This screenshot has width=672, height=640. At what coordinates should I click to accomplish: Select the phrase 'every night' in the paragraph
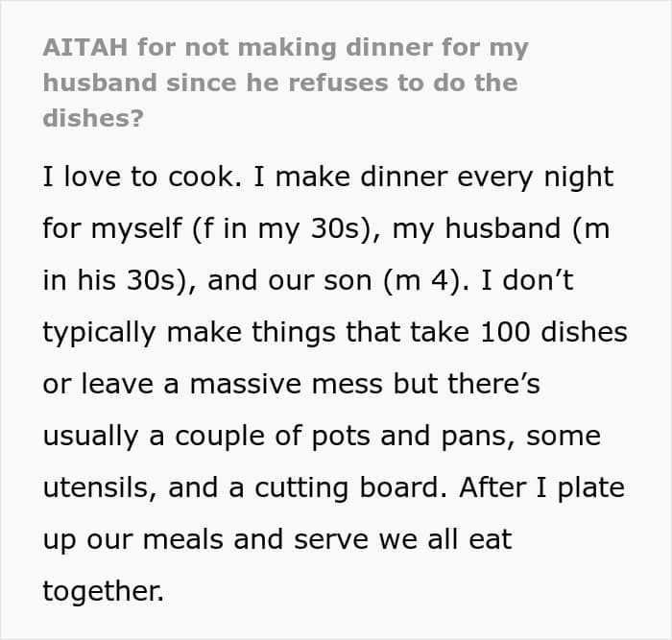536,178
